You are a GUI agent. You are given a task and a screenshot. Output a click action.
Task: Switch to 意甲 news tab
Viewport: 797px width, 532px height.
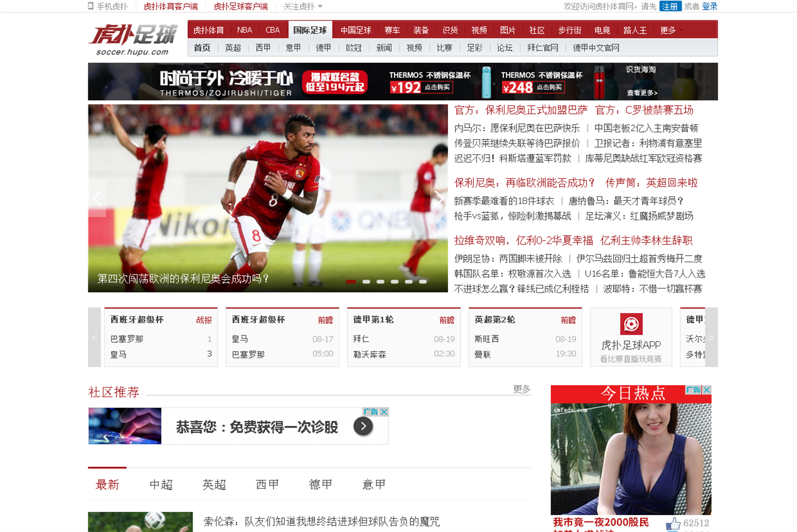click(x=374, y=484)
